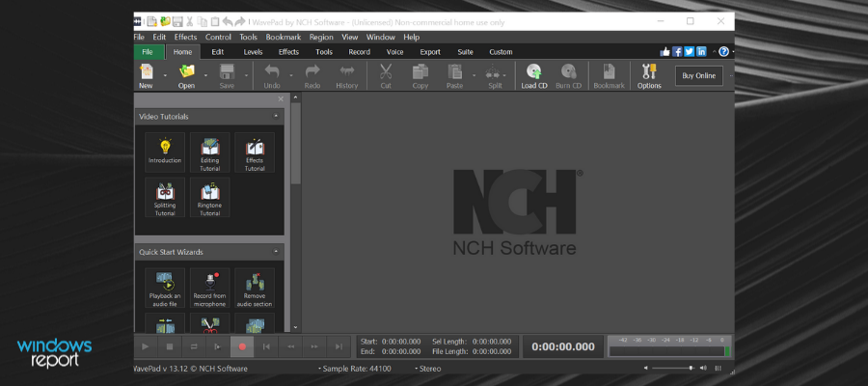Start the Playback an audio file wizard

[x=164, y=288]
